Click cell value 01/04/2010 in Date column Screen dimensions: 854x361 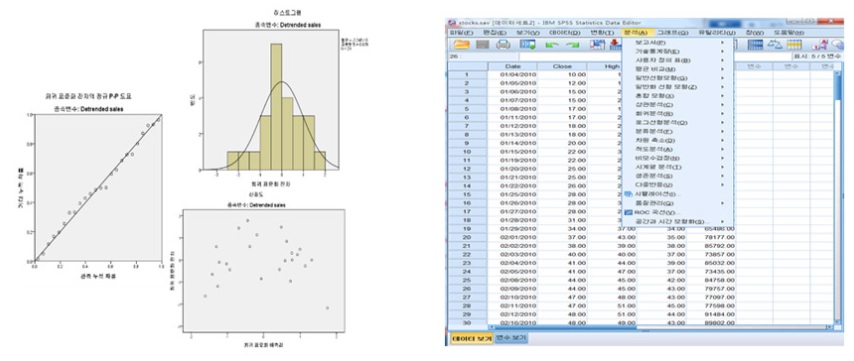click(513, 74)
